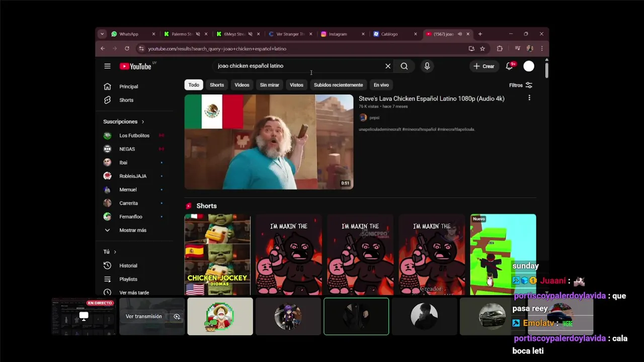Bookmark this page with the star icon

[x=482, y=48]
